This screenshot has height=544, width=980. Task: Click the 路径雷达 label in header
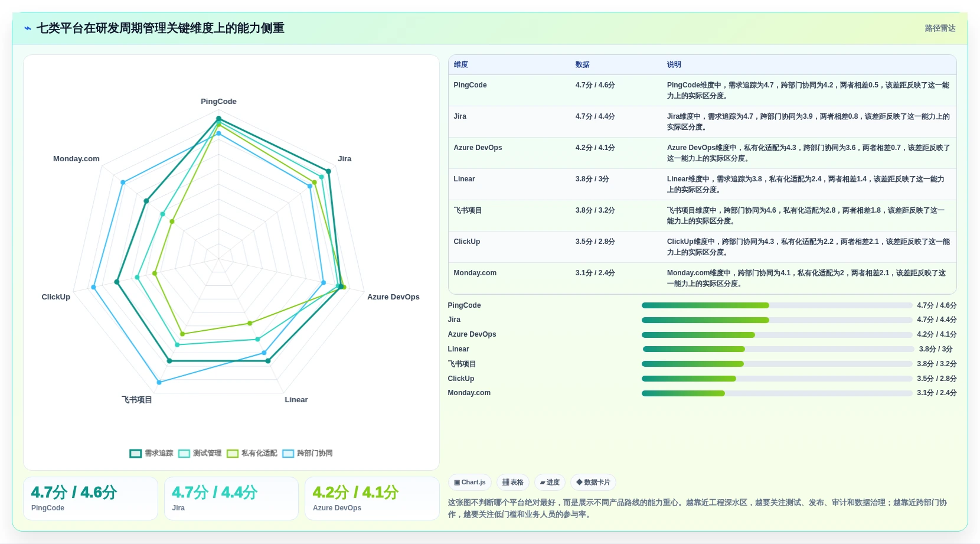click(x=940, y=28)
